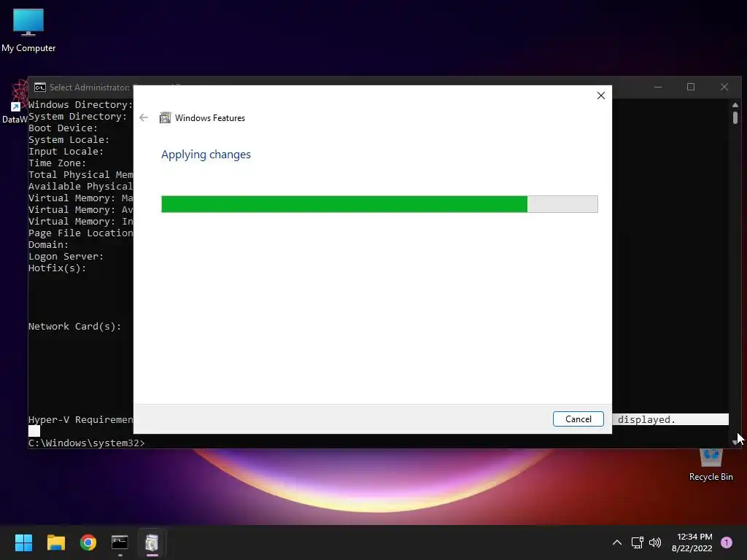Click the Applying changes heading
Screen dimensions: 747x560
click(x=206, y=155)
